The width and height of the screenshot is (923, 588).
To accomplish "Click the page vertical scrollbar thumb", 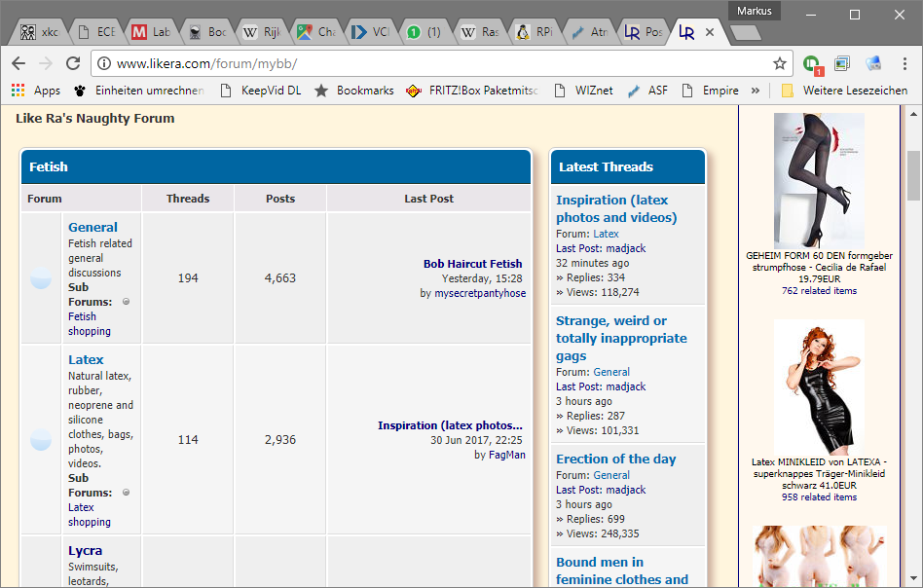I will point(913,175).
